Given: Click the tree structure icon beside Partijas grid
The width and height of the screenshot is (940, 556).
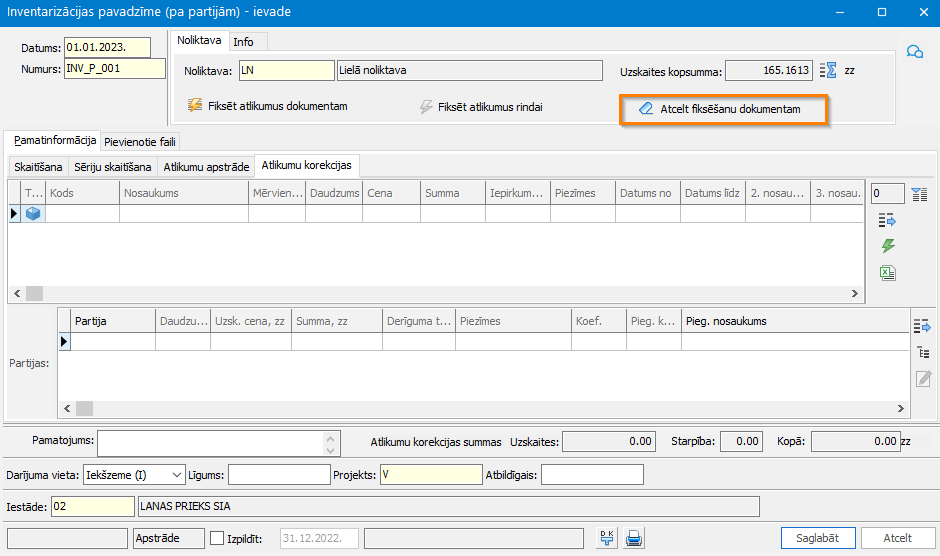Looking at the screenshot, I should 923,353.
